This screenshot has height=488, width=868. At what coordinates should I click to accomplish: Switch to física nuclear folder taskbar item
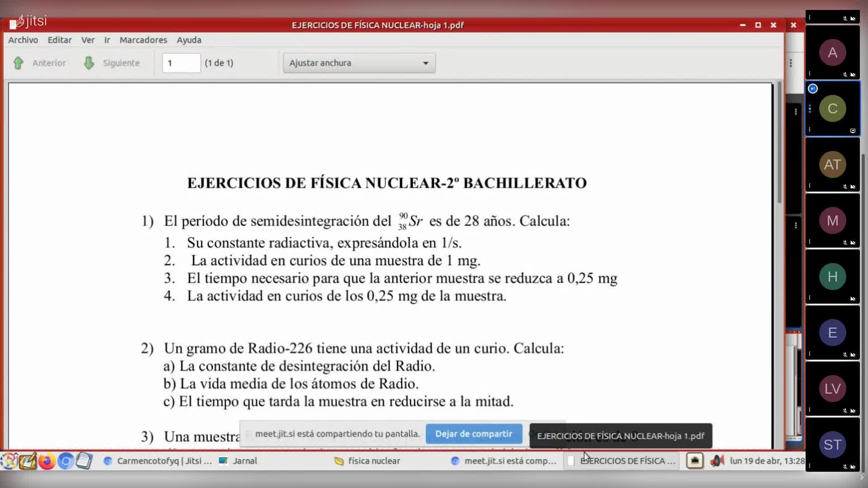tap(373, 461)
